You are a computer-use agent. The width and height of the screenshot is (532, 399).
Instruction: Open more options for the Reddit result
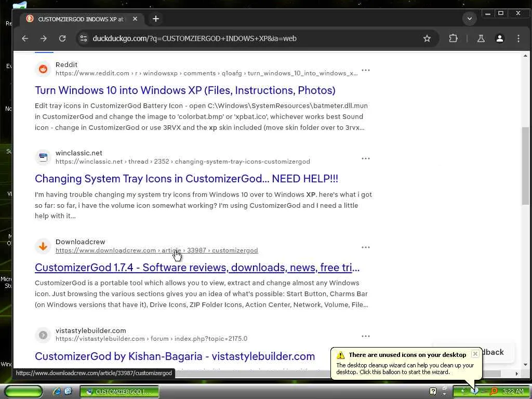[x=366, y=70]
